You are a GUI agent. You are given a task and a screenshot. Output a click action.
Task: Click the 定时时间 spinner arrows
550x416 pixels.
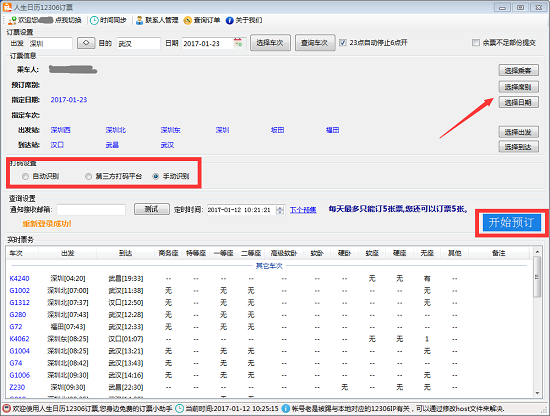[280, 210]
